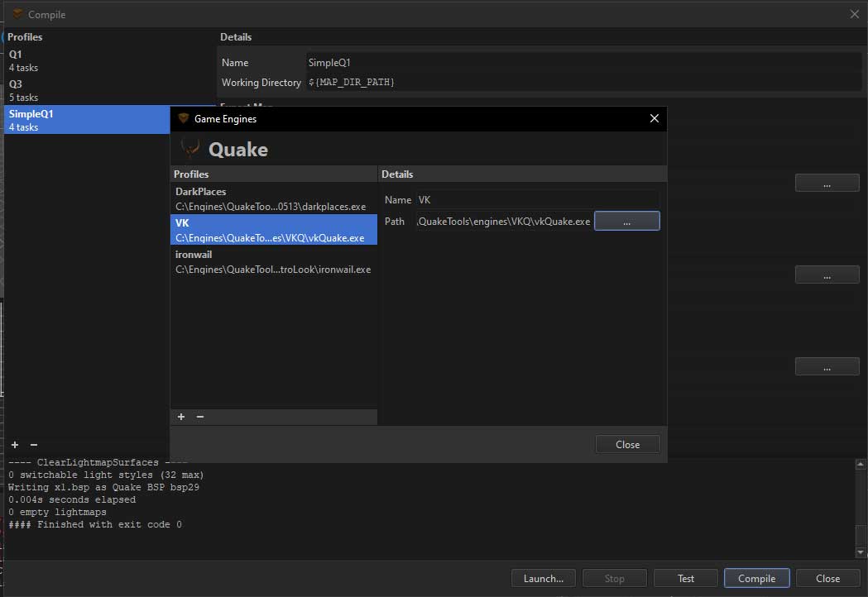Remove the selected game engine profile
Image resolution: width=868 pixels, height=597 pixels.
[x=200, y=417]
